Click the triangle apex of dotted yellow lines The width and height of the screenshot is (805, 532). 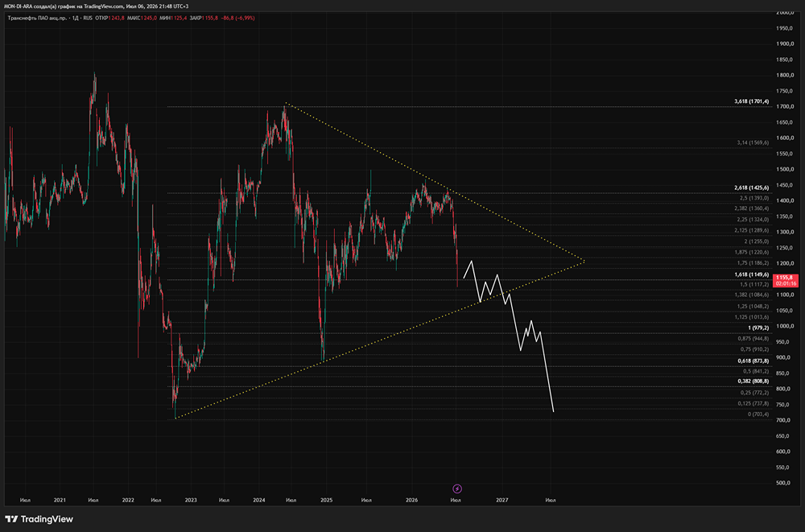(x=584, y=262)
